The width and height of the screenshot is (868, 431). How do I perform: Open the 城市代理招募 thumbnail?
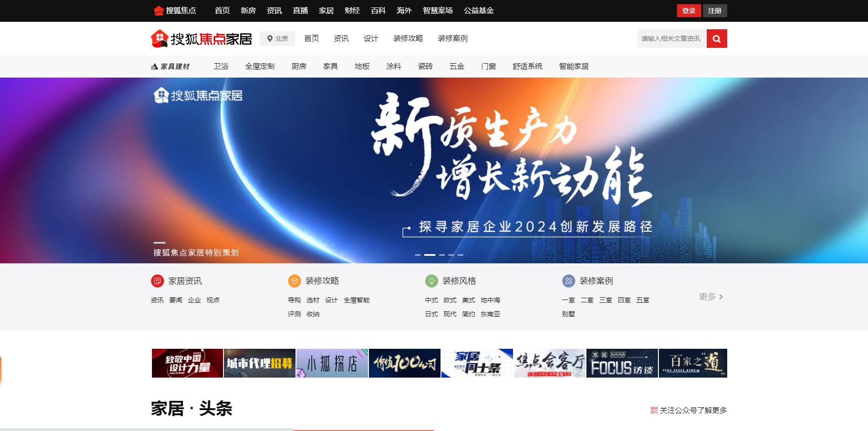coord(260,363)
